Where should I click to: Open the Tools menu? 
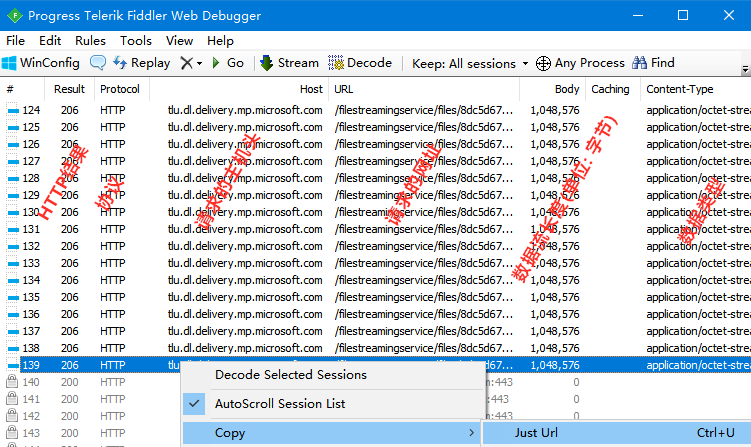tap(136, 41)
